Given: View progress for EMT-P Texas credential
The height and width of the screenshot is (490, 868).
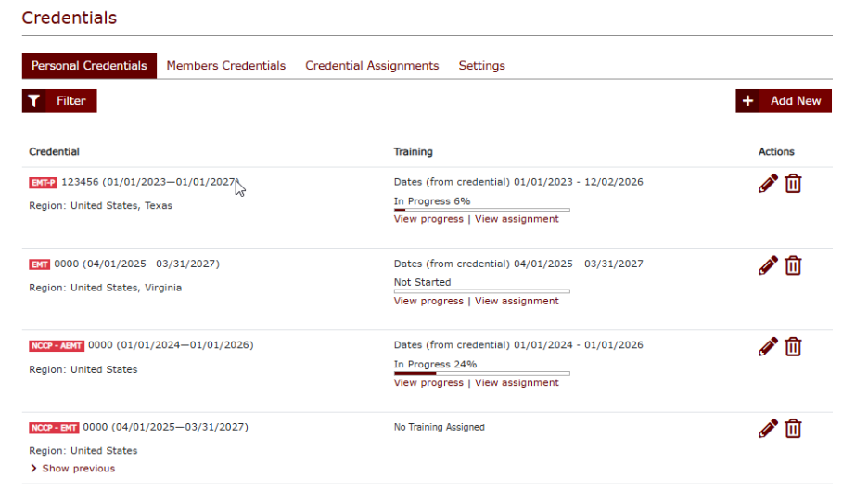Looking at the screenshot, I should pyautogui.click(x=428, y=219).
